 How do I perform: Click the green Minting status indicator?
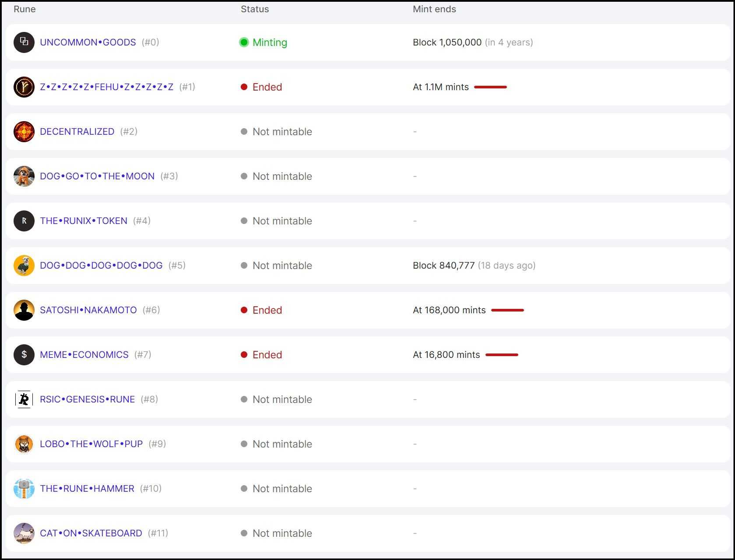(x=244, y=42)
